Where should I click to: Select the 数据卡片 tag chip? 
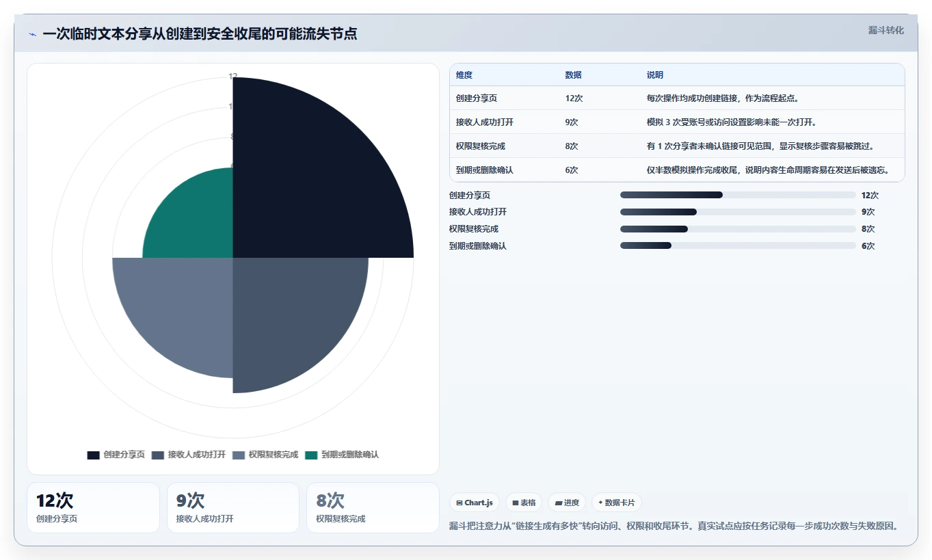click(x=616, y=503)
